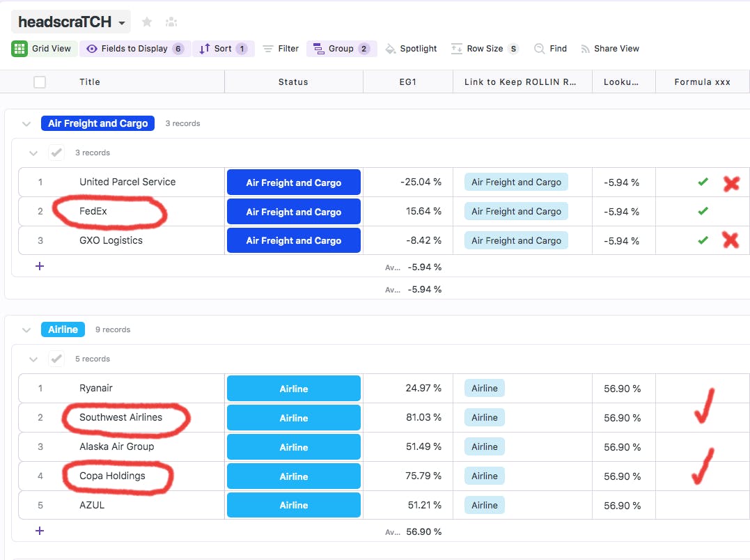Check the Air Freight subgroup checkbox
The height and width of the screenshot is (560, 750).
click(x=56, y=153)
